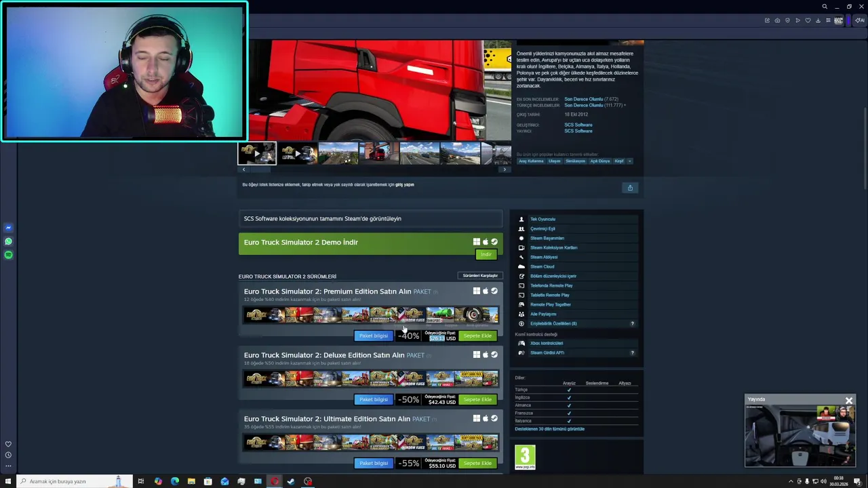The width and height of the screenshot is (868, 488).
Task: Click help question mark beside Erişilebilirlik Özellikleri
Action: [633, 324]
